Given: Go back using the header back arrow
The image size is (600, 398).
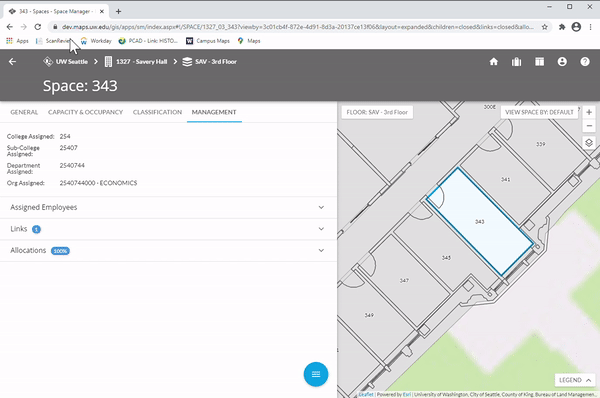Looking at the screenshot, I should click(12, 62).
